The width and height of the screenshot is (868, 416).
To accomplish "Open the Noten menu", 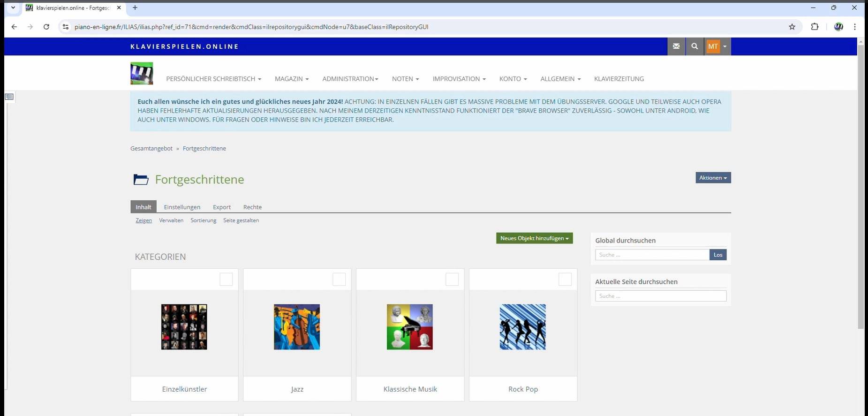I will coord(405,79).
